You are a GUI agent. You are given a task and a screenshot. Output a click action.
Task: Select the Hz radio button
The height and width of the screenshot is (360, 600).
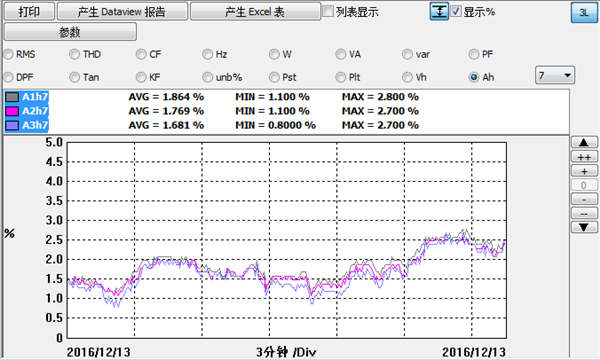[x=207, y=54]
